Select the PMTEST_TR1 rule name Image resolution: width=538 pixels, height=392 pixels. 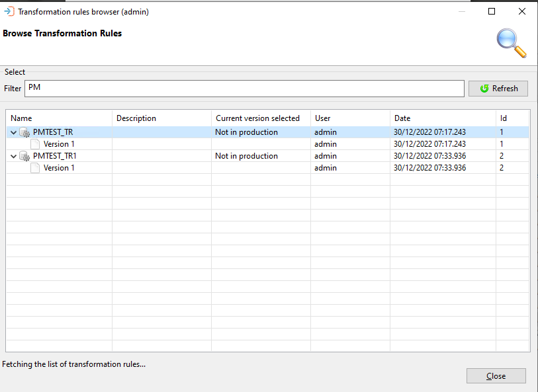point(54,156)
